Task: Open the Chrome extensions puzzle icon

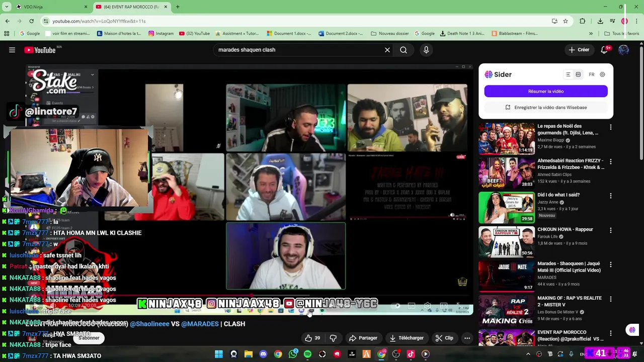Action: click(x=583, y=21)
